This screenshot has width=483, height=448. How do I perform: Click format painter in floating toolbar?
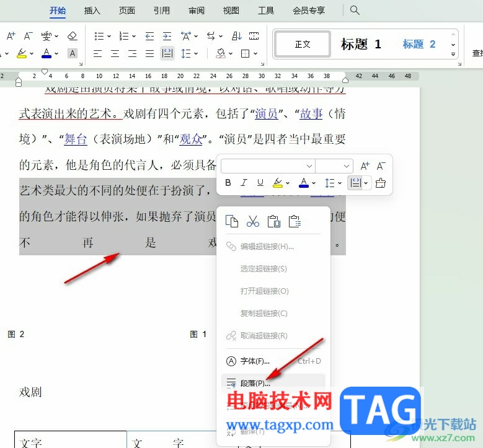click(381, 183)
